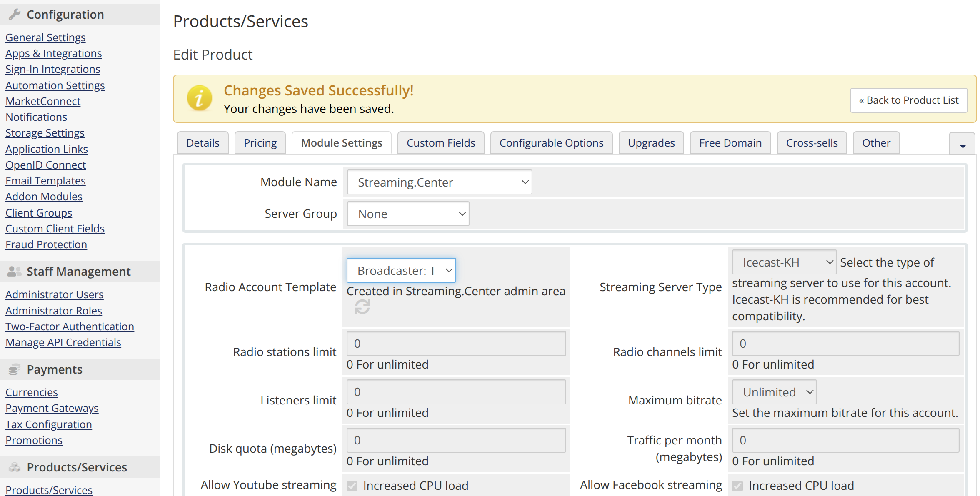Expand the Server Group dropdown
The width and height of the screenshot is (980, 496).
[x=408, y=214]
